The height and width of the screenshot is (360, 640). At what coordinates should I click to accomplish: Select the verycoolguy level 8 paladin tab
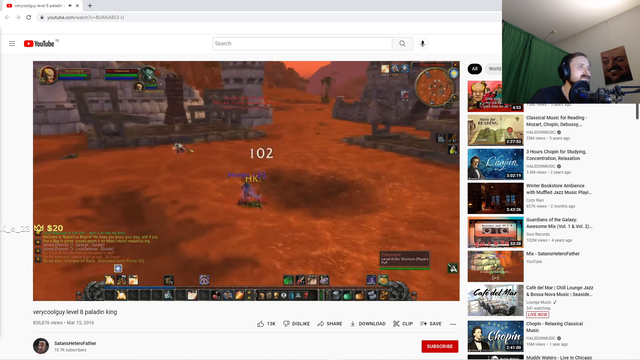point(39,6)
